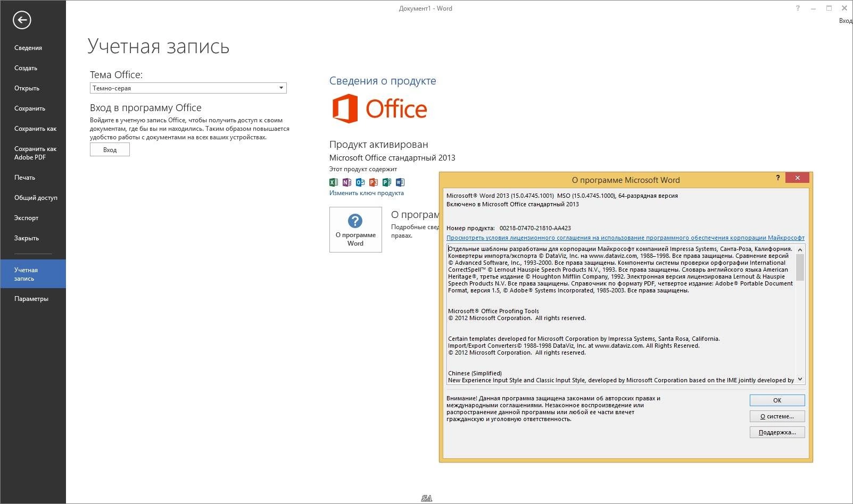Click the Microsoft Word 2013 version line

(x=562, y=196)
